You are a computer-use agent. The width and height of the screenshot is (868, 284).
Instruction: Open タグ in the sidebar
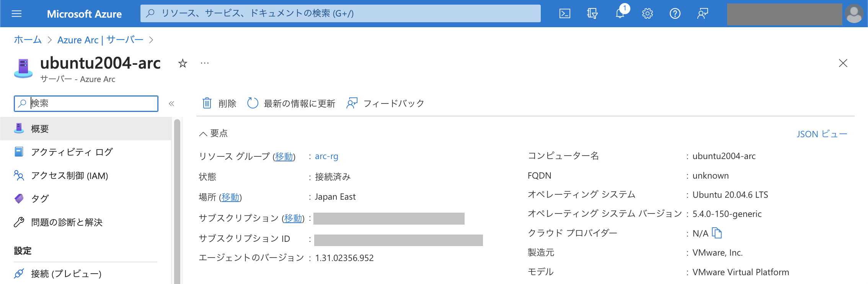86,199
